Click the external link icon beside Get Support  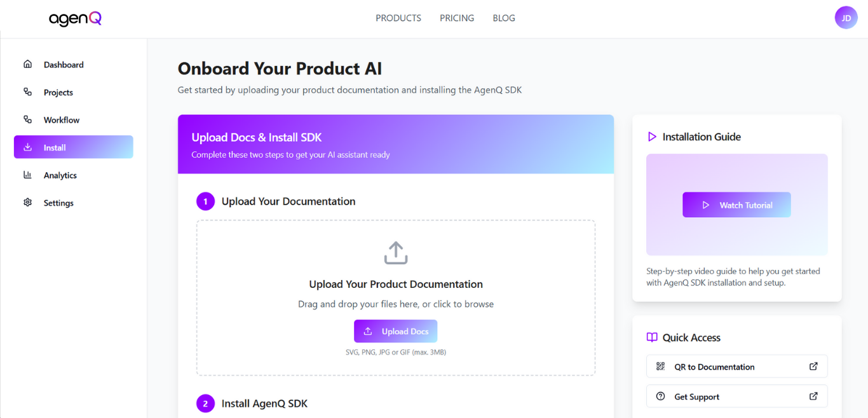(813, 396)
